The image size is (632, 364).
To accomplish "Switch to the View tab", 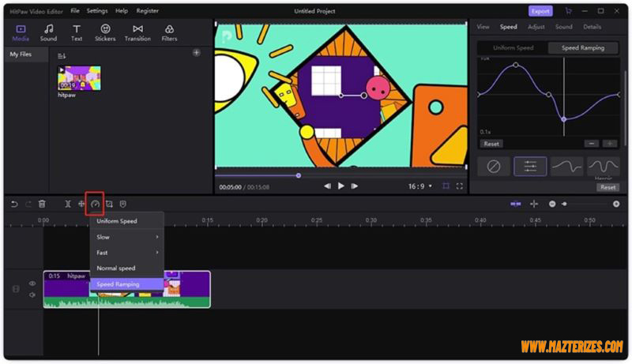I will coord(483,27).
